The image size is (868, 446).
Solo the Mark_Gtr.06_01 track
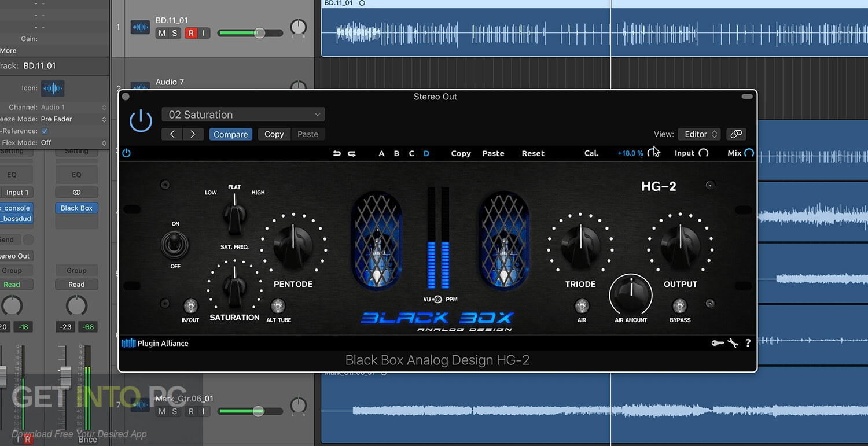[x=174, y=411]
